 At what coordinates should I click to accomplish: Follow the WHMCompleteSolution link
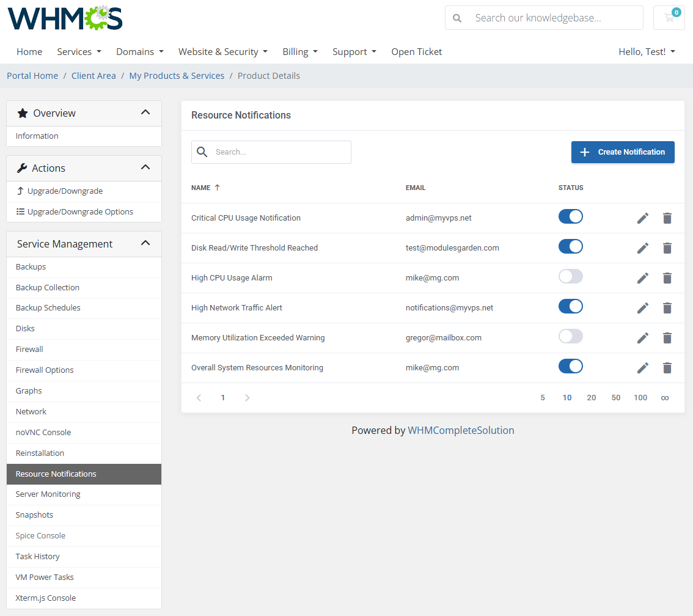[461, 430]
